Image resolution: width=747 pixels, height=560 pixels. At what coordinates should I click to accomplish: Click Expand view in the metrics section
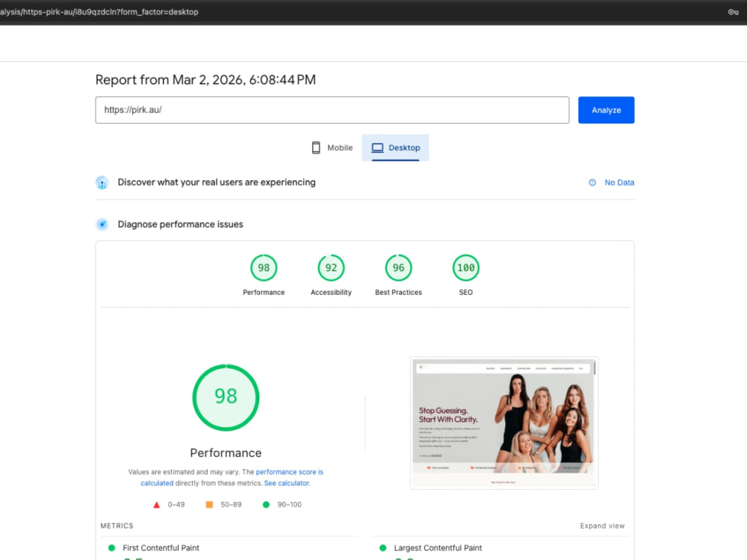click(602, 526)
